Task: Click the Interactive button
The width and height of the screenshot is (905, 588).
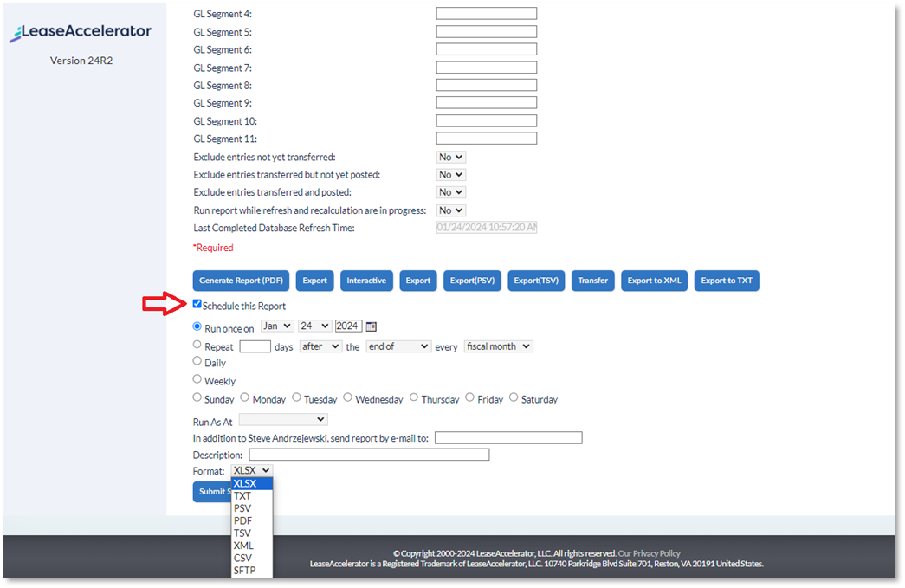Action: coord(366,281)
